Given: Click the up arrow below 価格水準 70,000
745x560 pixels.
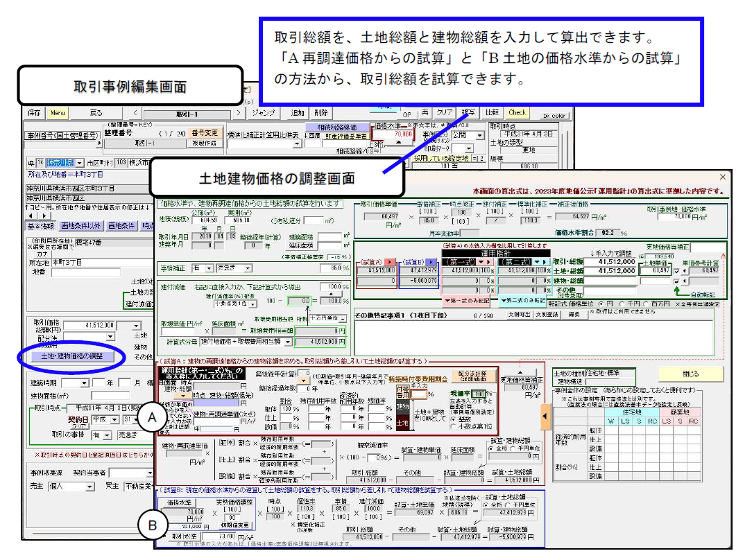Looking at the screenshot, I should click(x=398, y=142).
